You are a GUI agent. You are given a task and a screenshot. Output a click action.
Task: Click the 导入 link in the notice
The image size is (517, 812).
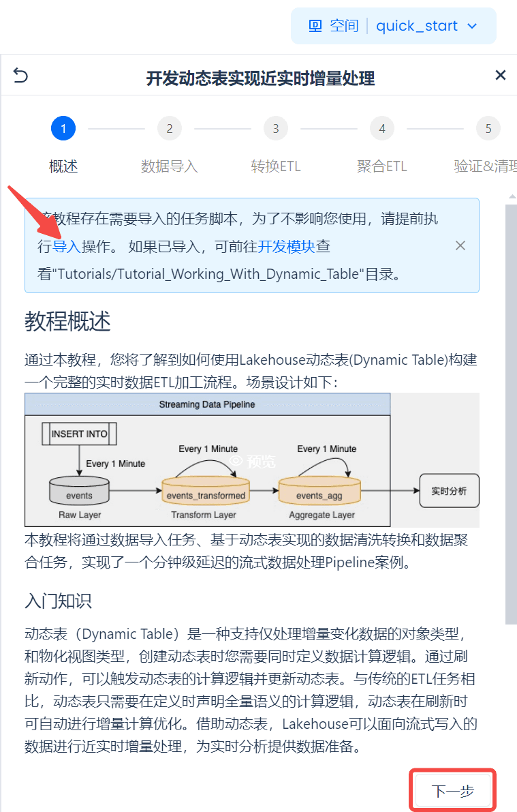point(67,247)
